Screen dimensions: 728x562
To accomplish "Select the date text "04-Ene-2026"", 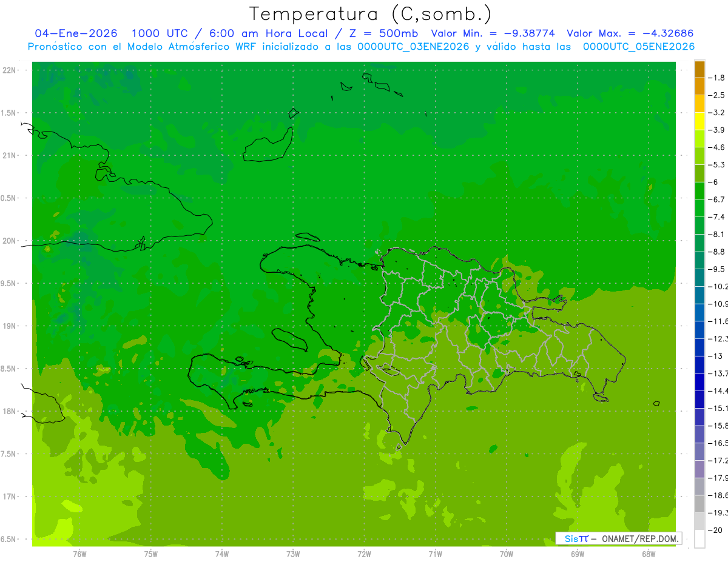I will [x=76, y=33].
